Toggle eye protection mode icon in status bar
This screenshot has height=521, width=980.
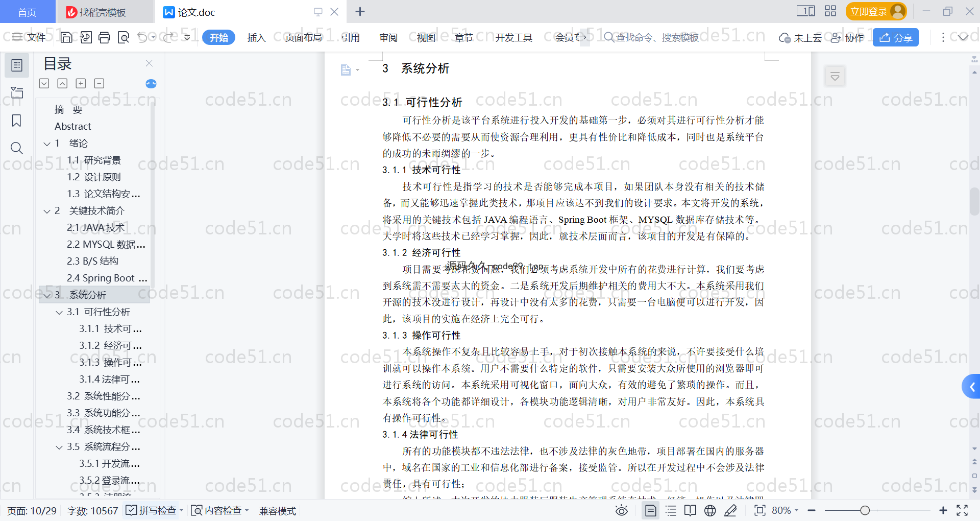coord(621,510)
